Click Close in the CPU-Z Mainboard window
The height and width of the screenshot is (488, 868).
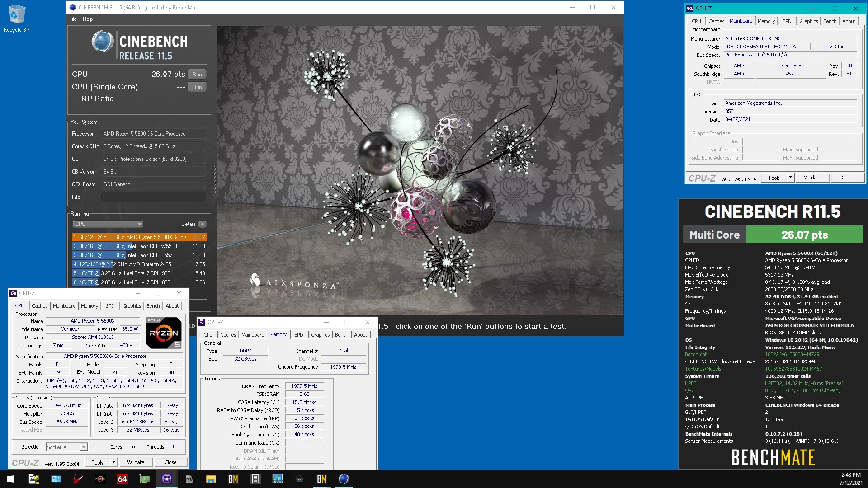(847, 178)
